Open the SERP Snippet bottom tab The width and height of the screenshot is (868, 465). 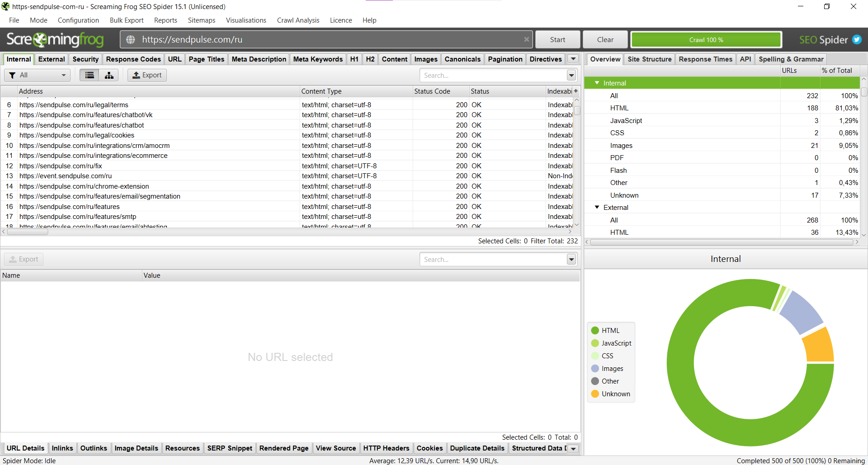(x=230, y=448)
